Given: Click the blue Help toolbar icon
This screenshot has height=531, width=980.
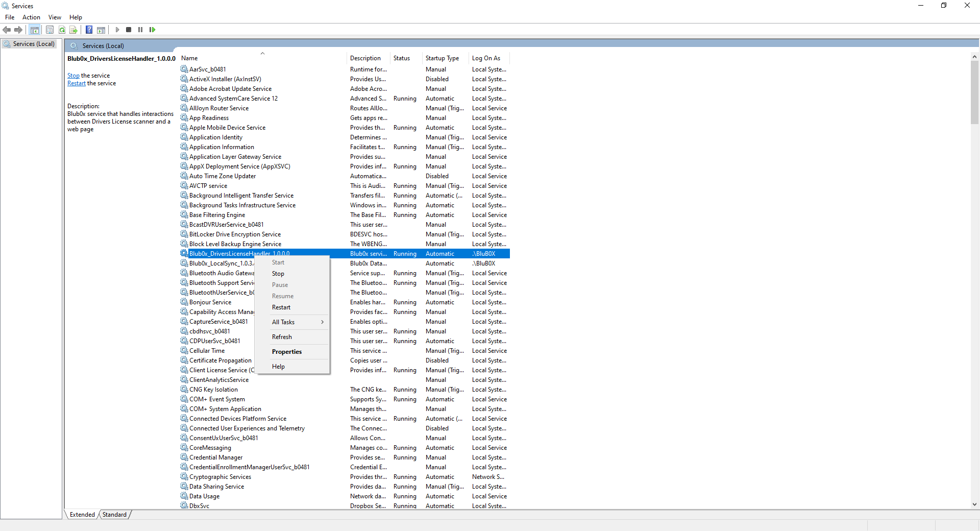Looking at the screenshot, I should [x=89, y=30].
